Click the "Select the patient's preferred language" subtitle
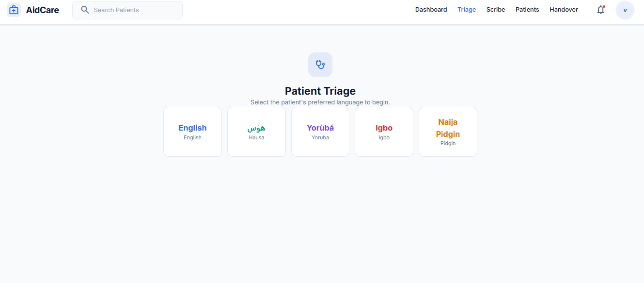This screenshot has height=283, width=644. tap(320, 102)
